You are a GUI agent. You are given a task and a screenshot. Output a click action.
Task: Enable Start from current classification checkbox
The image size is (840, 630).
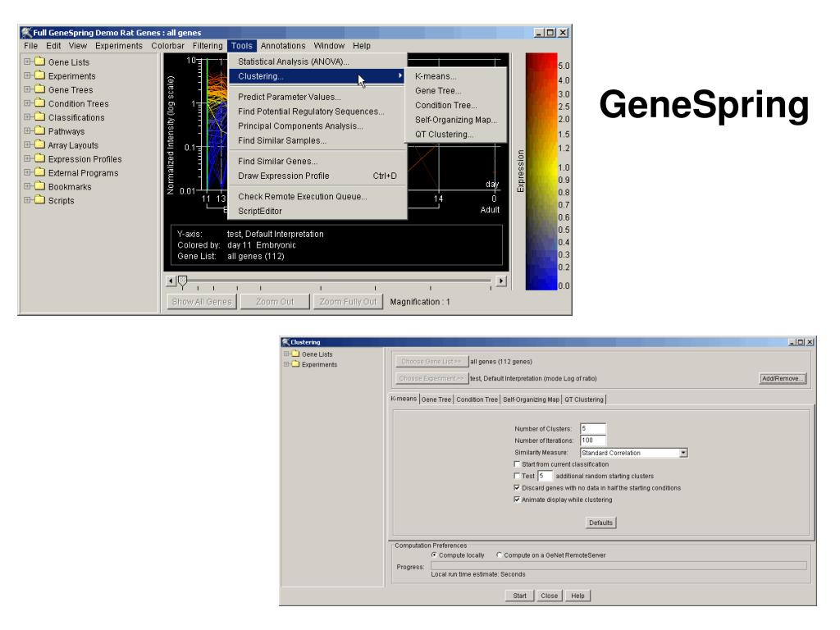click(517, 464)
